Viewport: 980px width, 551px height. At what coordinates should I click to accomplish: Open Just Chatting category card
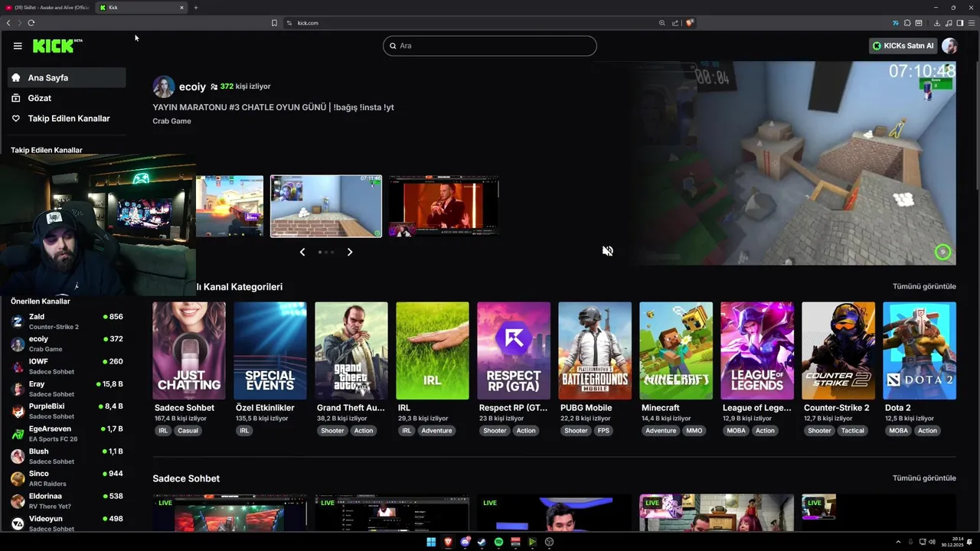[x=189, y=350]
